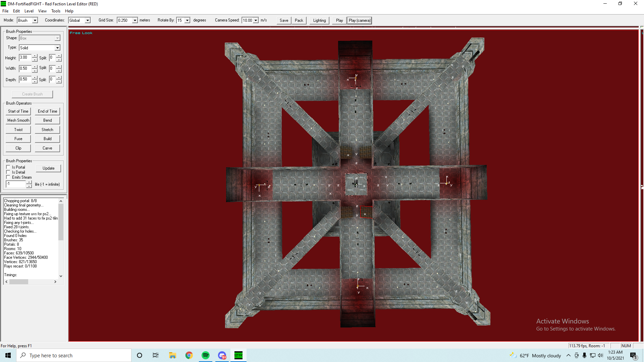Toggle the Is Detail checkbox
The image size is (644, 362).
click(8, 172)
